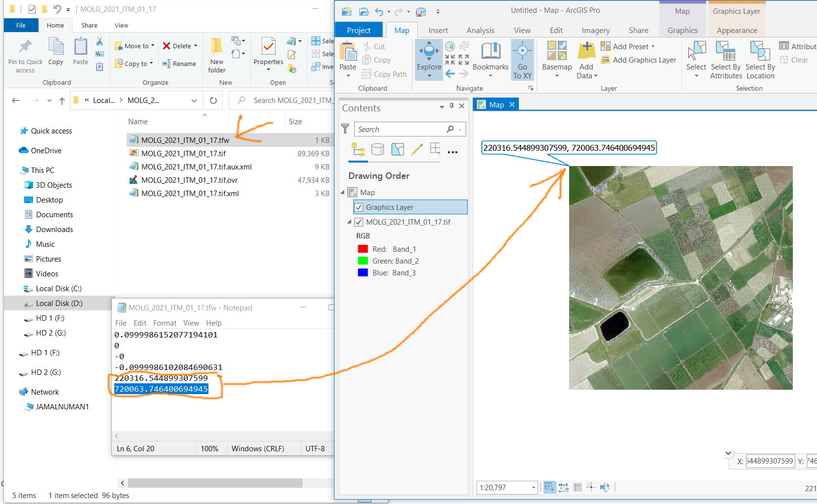Open the map scale dropdown 1:20,797

[533, 488]
